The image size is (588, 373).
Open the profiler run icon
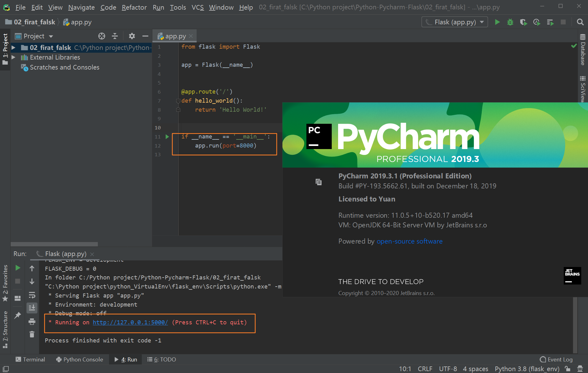[537, 22]
